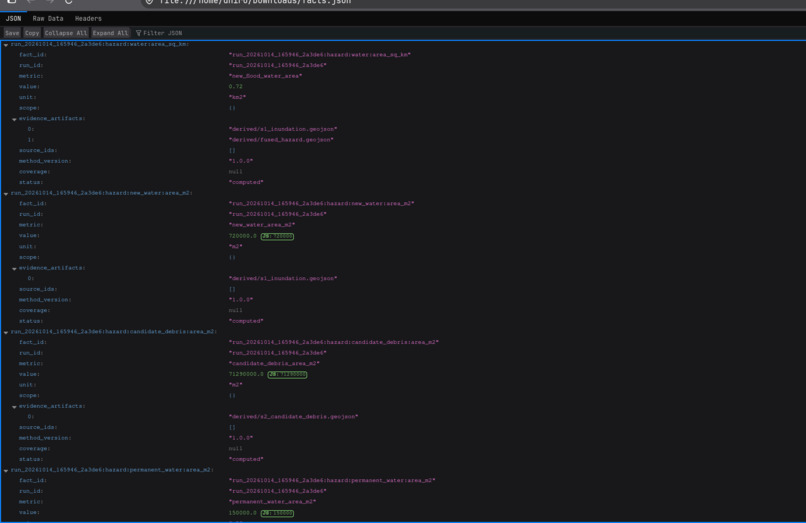Select the fact_id value ending hazard:new_water:area_m2
This screenshot has height=523, width=806.
pyautogui.click(x=321, y=203)
